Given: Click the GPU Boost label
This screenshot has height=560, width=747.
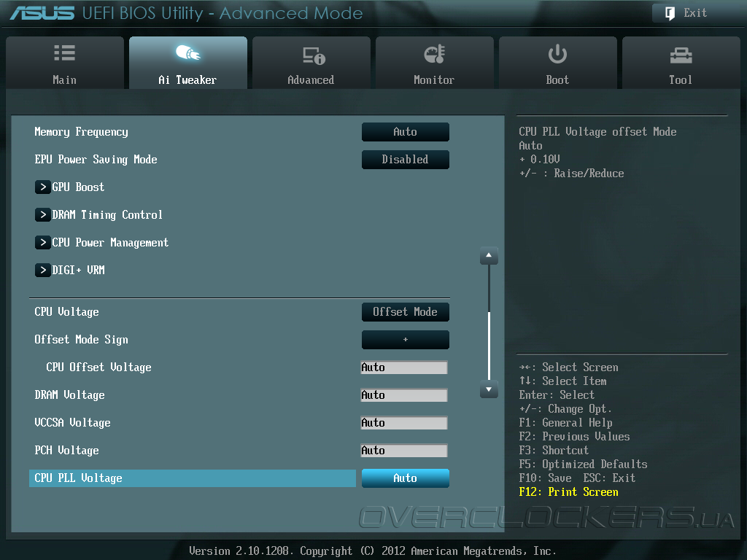Looking at the screenshot, I should pyautogui.click(x=78, y=187).
